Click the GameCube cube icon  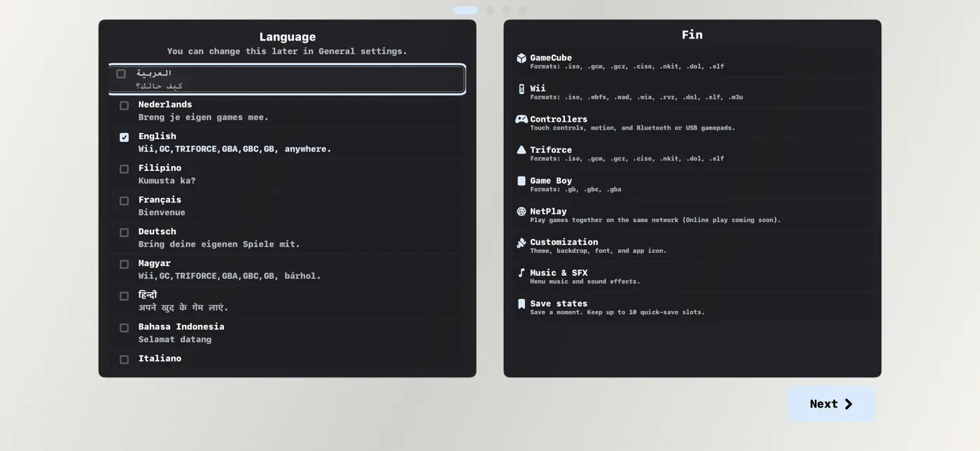click(521, 58)
